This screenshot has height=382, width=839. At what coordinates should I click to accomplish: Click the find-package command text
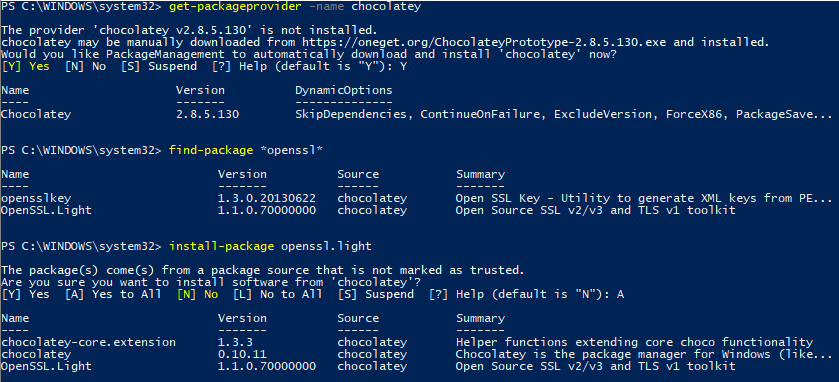211,150
